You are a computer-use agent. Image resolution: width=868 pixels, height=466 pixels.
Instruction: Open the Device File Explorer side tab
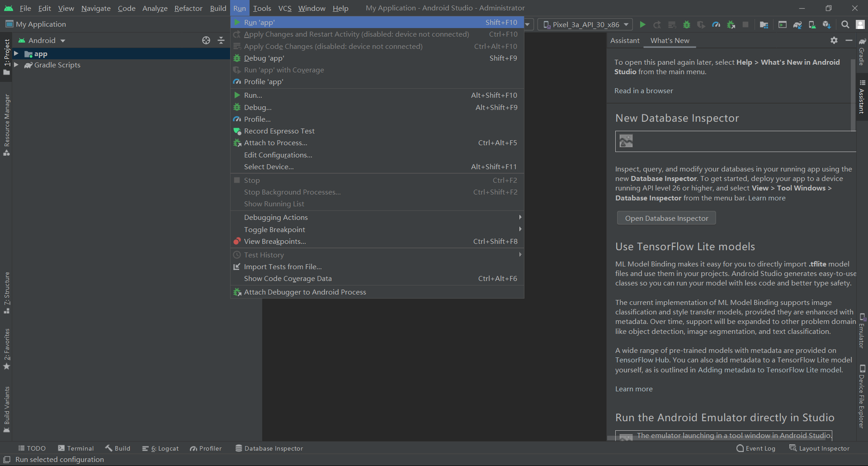tap(862, 396)
